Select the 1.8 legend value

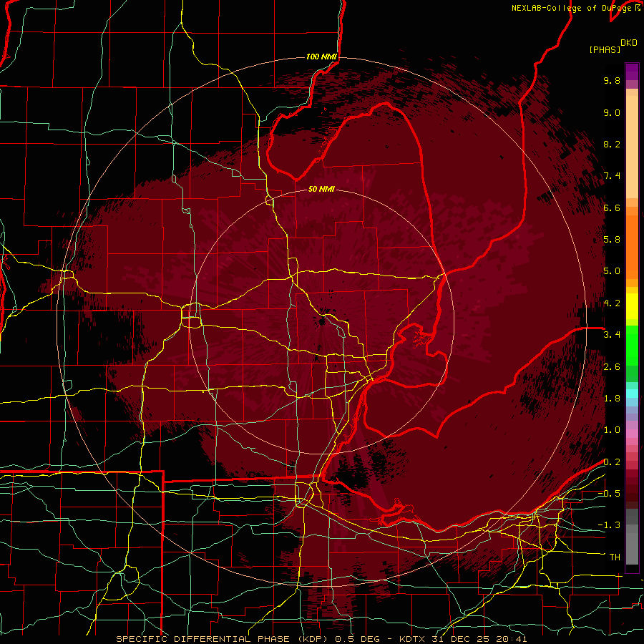point(612,399)
